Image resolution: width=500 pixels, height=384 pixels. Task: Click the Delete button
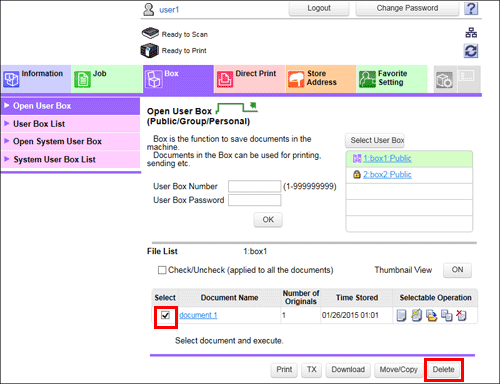point(443,370)
